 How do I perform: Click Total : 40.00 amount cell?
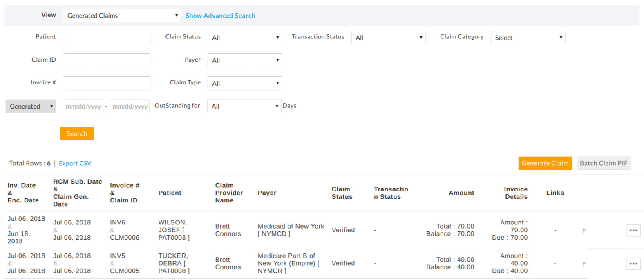[455, 260]
